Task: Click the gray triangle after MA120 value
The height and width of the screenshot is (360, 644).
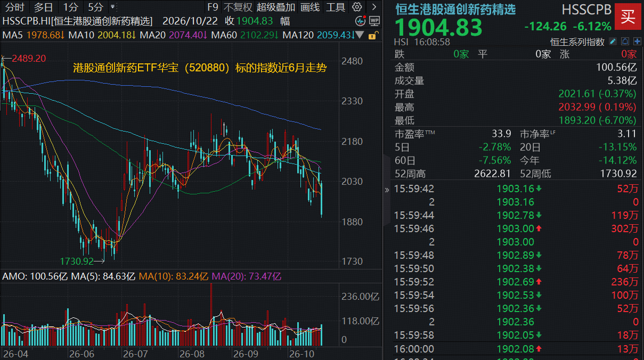Action: click(360, 35)
